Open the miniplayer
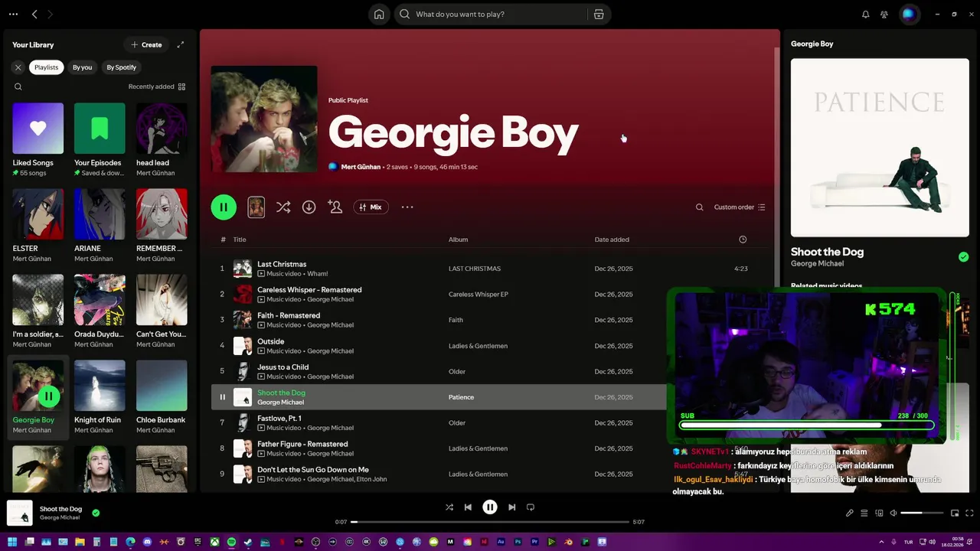The image size is (980, 551). (x=955, y=513)
